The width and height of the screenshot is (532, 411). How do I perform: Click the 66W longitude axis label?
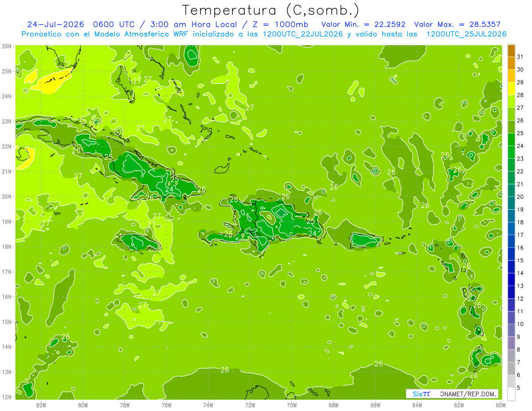pos(375,404)
